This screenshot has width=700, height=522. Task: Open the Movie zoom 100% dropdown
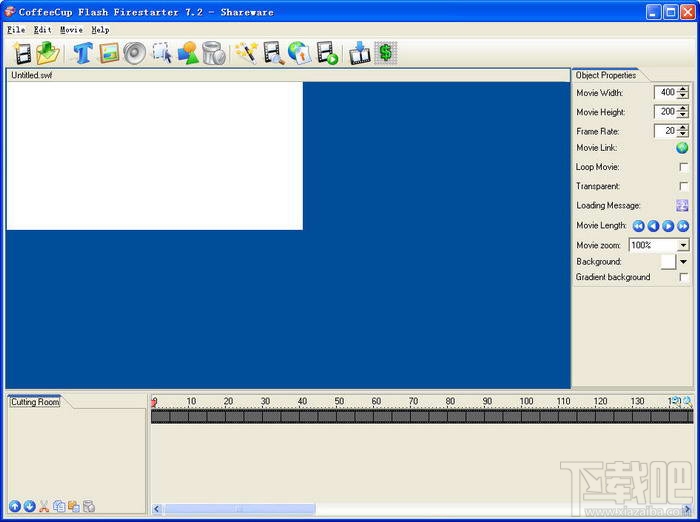(x=683, y=245)
